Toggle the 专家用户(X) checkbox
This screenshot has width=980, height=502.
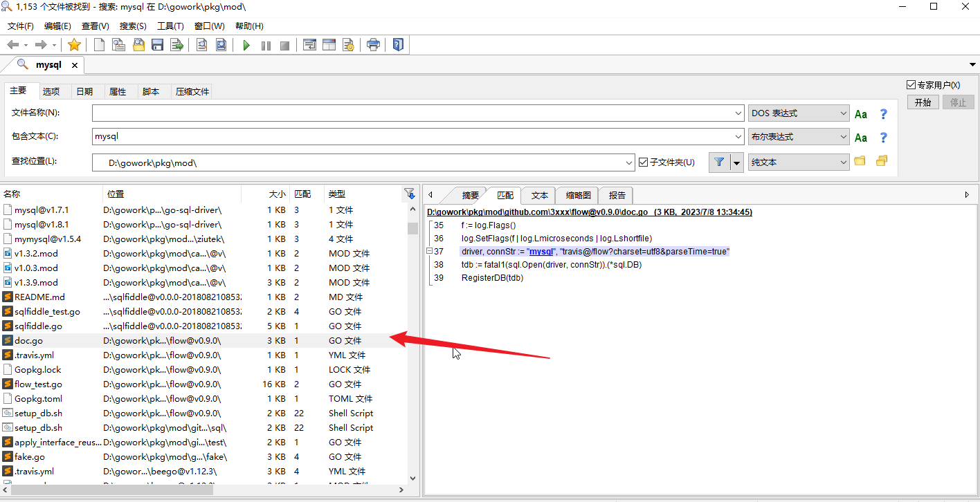[911, 85]
